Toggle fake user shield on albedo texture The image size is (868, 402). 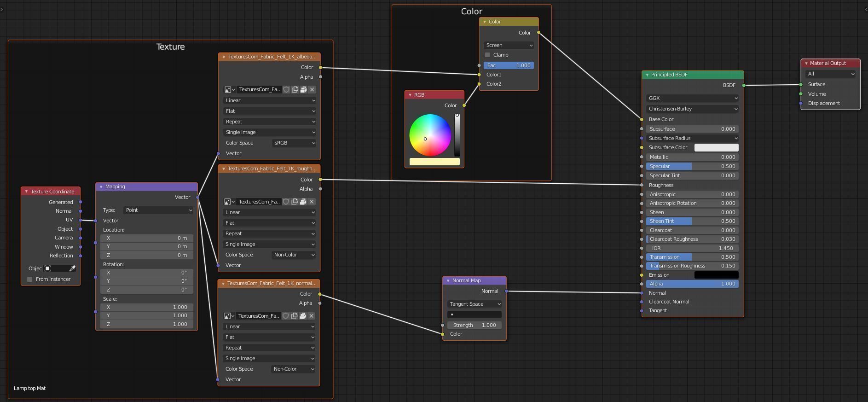[x=286, y=89]
